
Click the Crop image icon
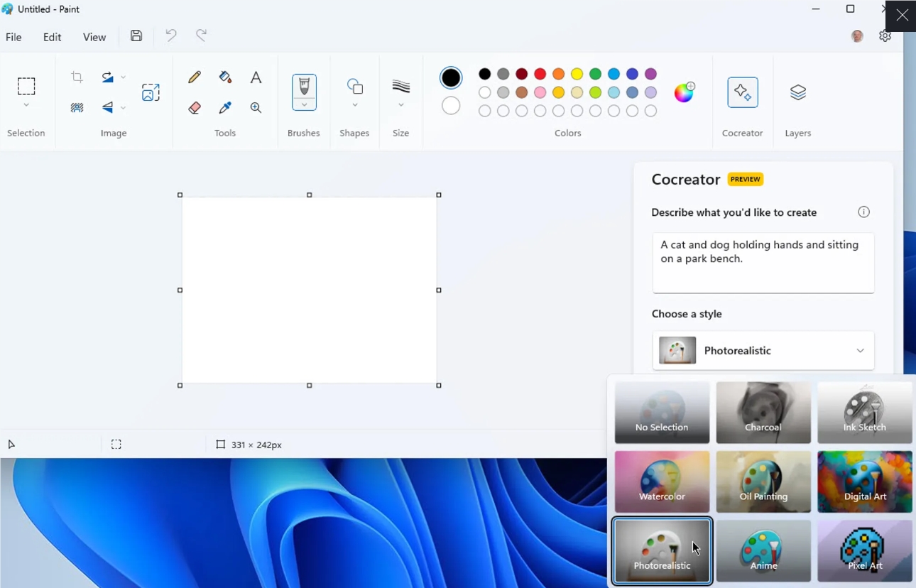[x=77, y=77]
